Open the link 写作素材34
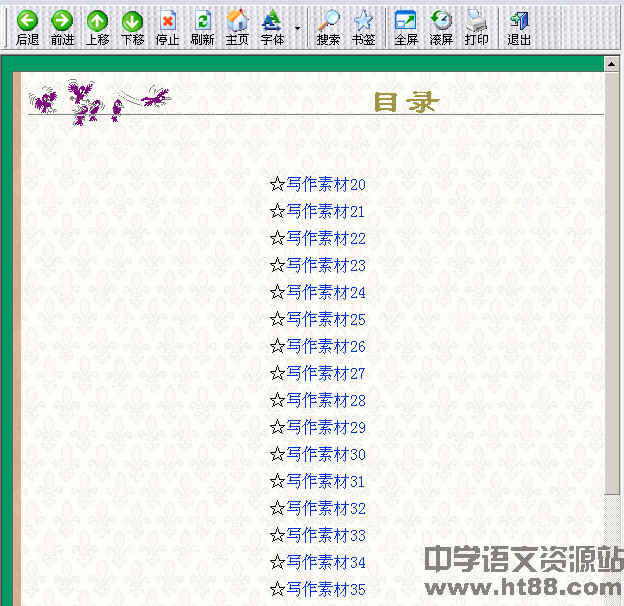624x606 pixels. (x=326, y=562)
